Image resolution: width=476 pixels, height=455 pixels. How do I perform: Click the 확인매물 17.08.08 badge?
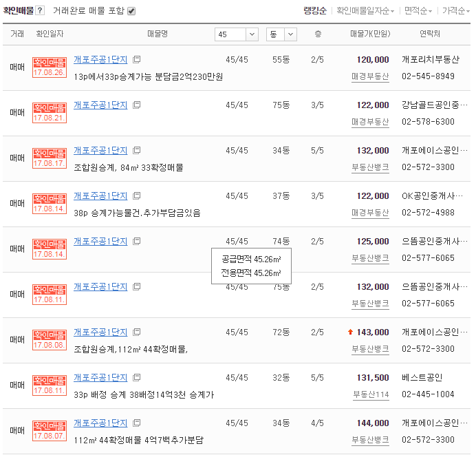tap(50, 340)
